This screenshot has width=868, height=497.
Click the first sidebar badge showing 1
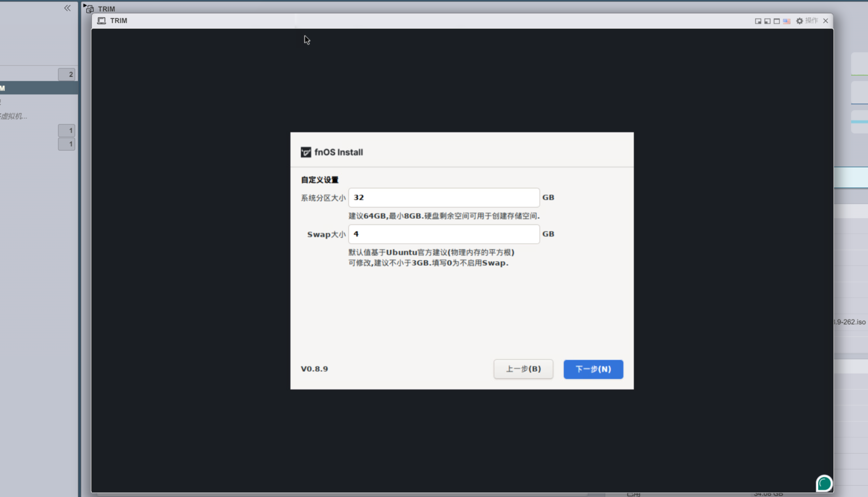[67, 130]
